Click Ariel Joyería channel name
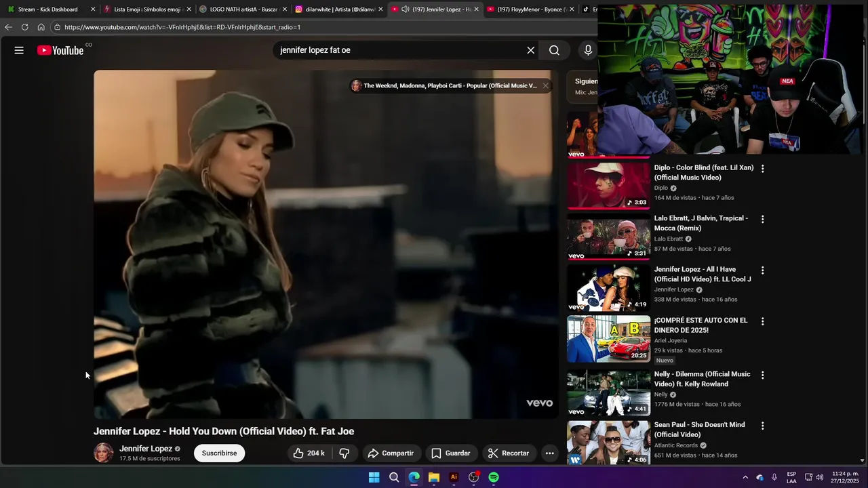 [x=671, y=340]
